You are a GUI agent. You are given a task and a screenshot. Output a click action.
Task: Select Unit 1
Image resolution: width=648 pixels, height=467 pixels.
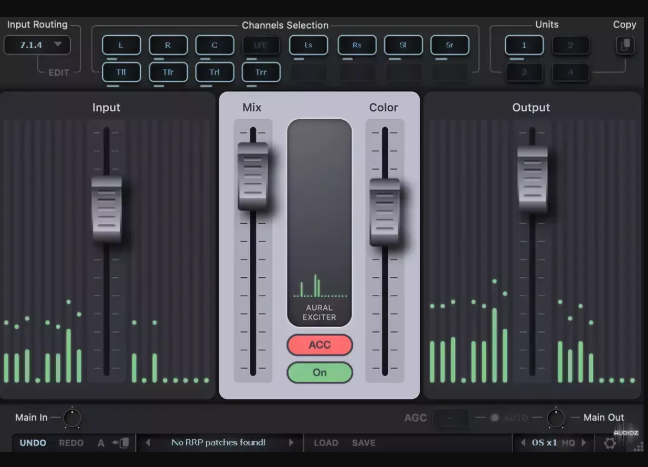pyautogui.click(x=524, y=45)
